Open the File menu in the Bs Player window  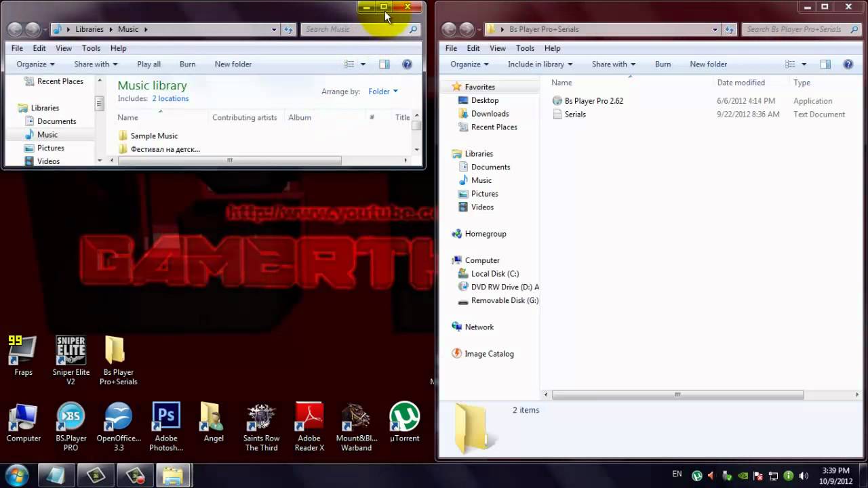coord(451,48)
